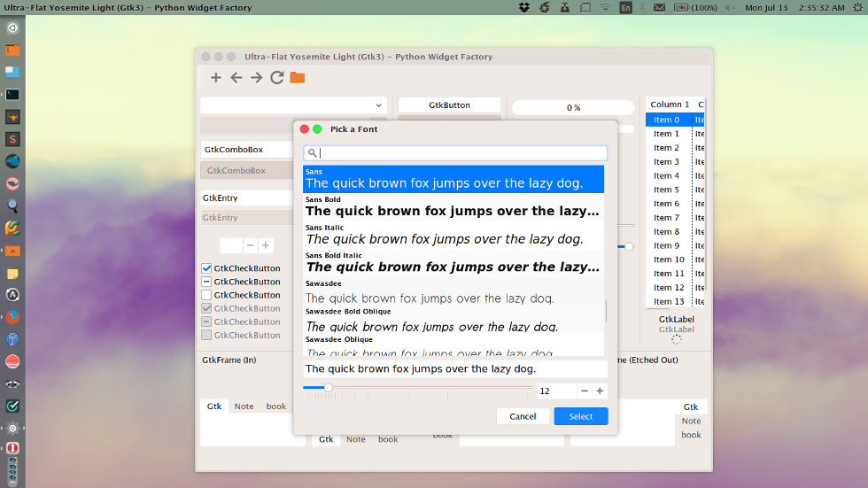Switch to the Gtk tab in left notebook
The image size is (868, 488).
pyautogui.click(x=214, y=407)
